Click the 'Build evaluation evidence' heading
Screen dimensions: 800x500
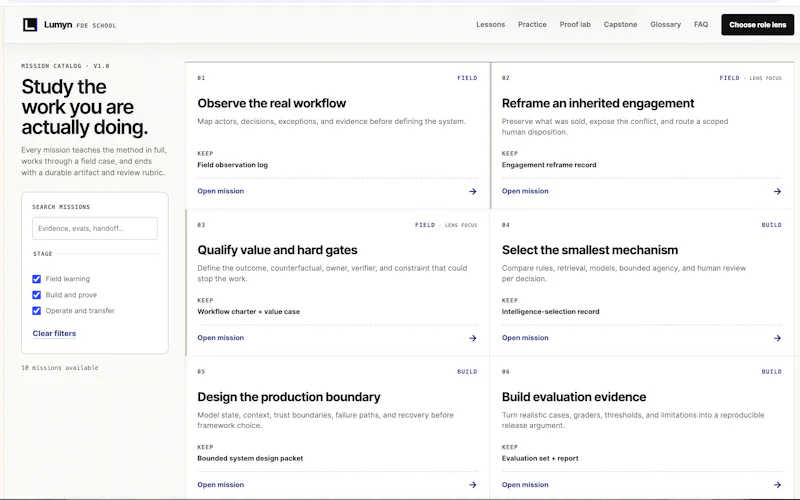tap(574, 397)
